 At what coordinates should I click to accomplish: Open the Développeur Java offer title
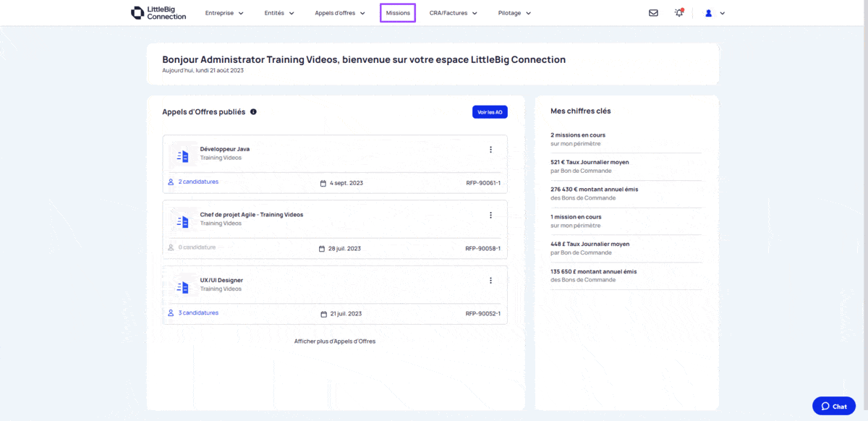pos(225,149)
